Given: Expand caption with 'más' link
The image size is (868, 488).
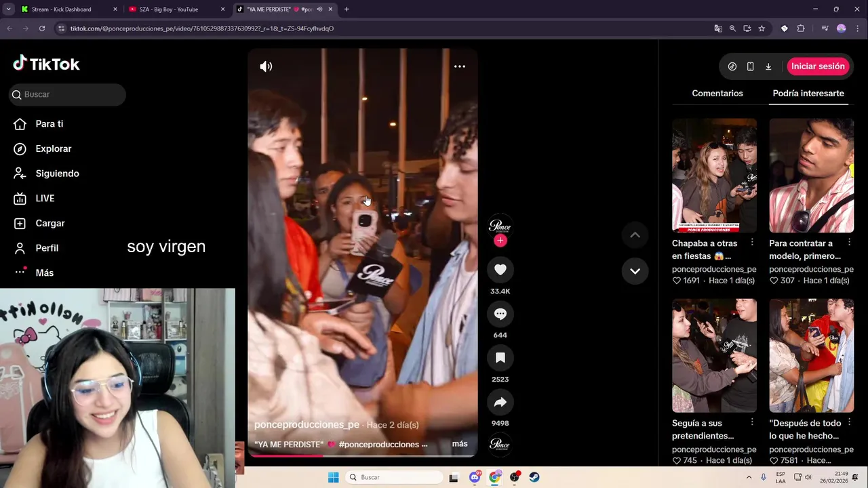Looking at the screenshot, I should click(x=460, y=444).
